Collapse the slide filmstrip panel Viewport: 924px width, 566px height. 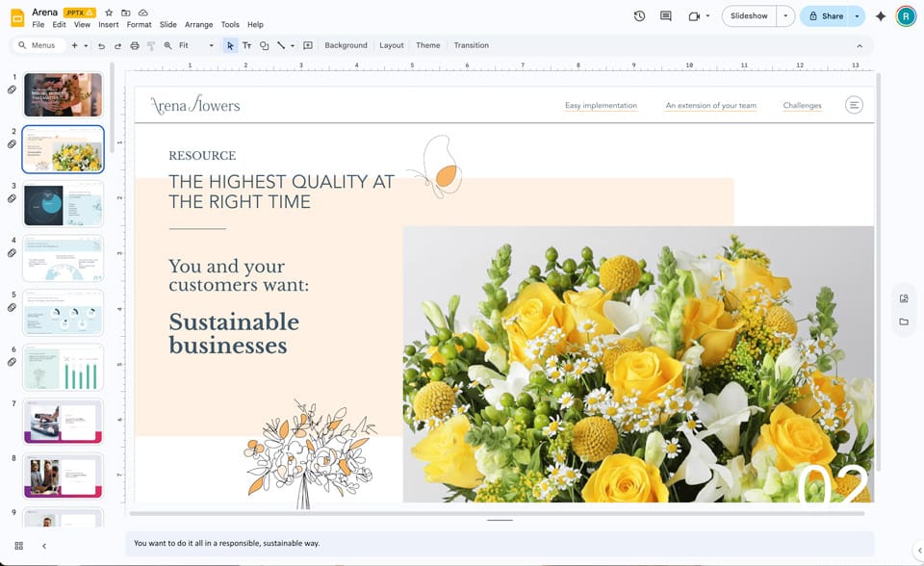pos(43,546)
